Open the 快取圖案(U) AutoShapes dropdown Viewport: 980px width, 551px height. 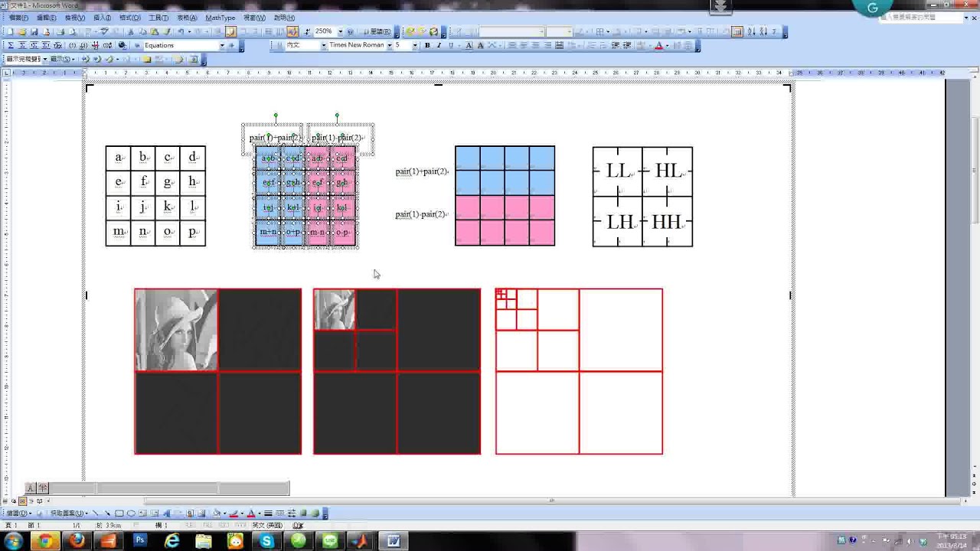pos(70,514)
